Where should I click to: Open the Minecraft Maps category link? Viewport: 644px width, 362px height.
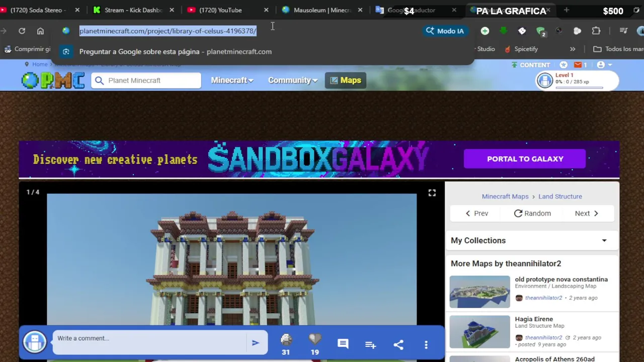(505, 197)
